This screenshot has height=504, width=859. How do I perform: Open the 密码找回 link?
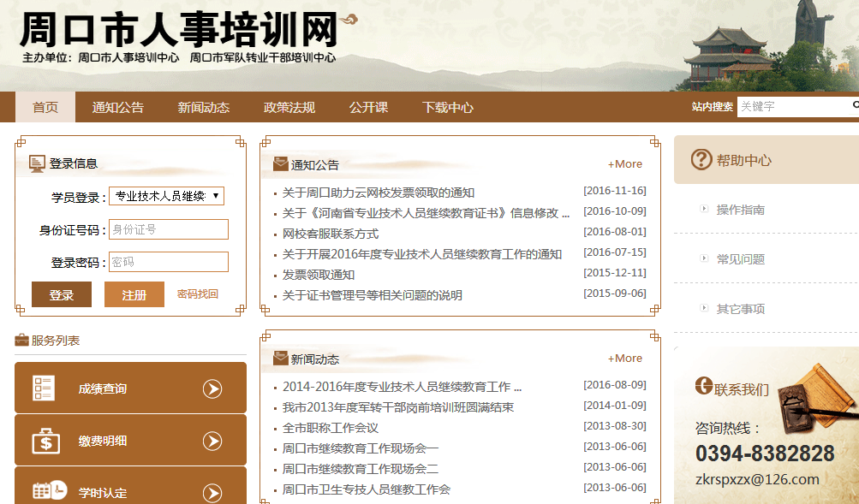click(197, 294)
